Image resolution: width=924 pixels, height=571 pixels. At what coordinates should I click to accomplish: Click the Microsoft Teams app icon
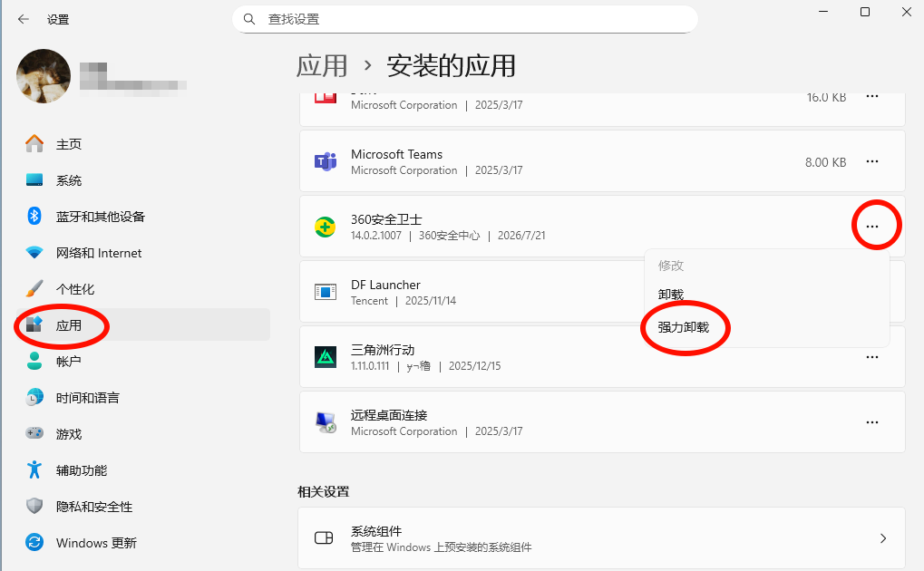coord(326,161)
